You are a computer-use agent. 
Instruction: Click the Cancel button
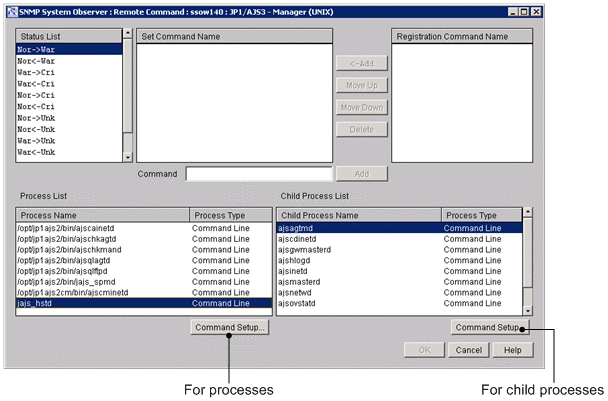click(x=469, y=351)
